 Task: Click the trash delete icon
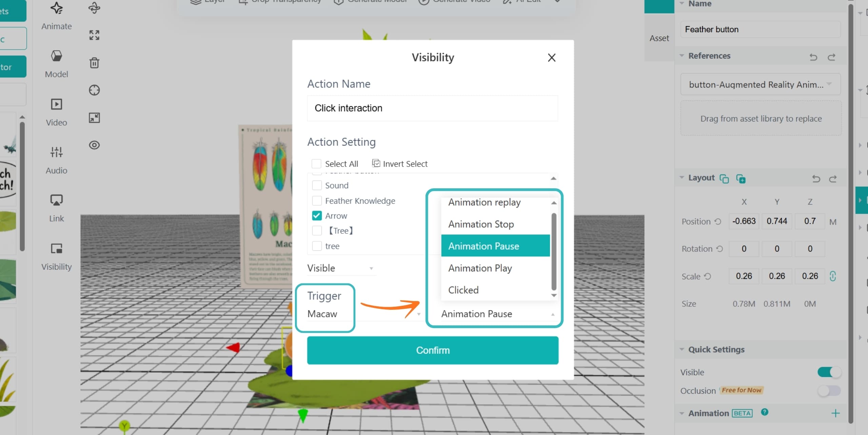pyautogui.click(x=94, y=63)
